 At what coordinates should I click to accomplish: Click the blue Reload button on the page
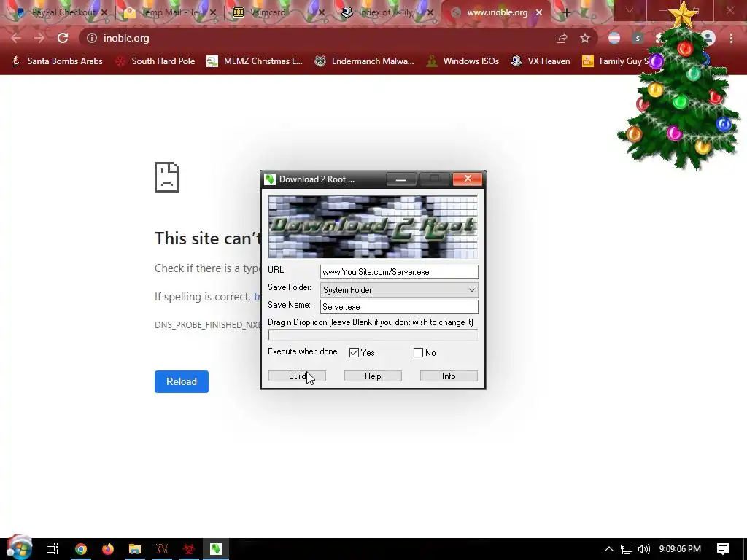click(182, 381)
